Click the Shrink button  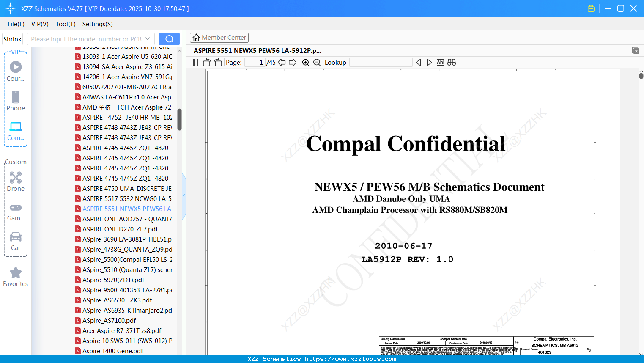coord(12,39)
